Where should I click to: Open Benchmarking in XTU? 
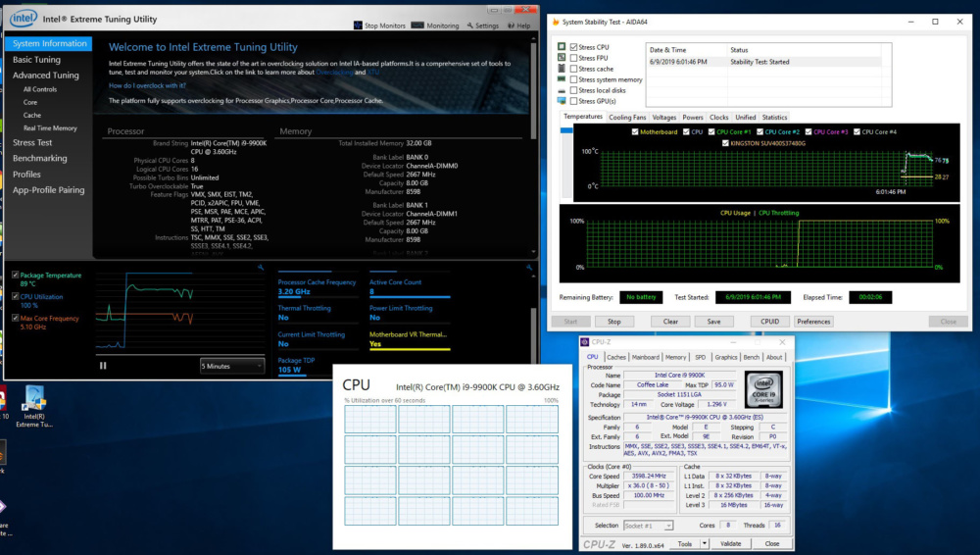pyautogui.click(x=39, y=158)
